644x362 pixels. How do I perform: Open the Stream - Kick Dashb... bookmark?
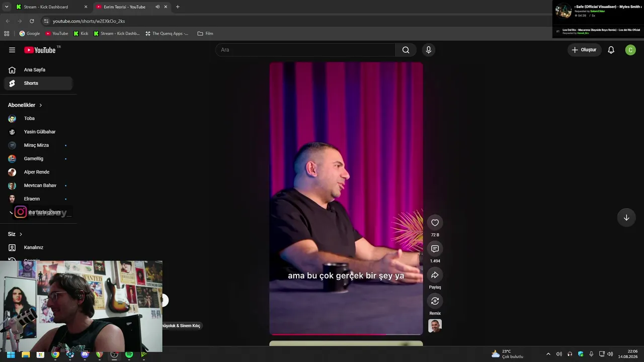pyautogui.click(x=117, y=34)
